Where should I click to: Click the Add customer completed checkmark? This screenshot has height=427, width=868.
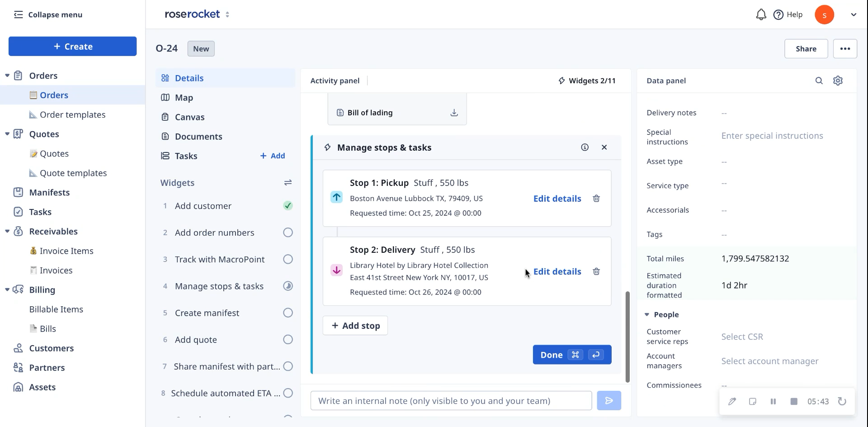pos(288,206)
